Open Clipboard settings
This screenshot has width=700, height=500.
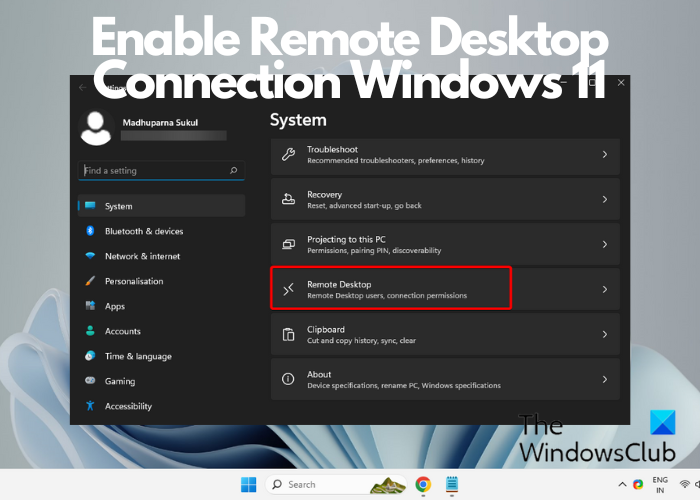(445, 334)
